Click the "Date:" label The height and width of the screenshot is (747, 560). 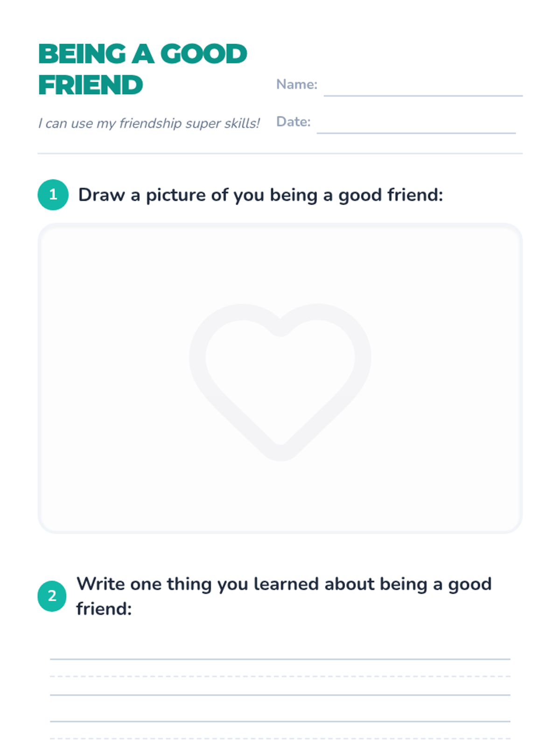click(x=293, y=122)
